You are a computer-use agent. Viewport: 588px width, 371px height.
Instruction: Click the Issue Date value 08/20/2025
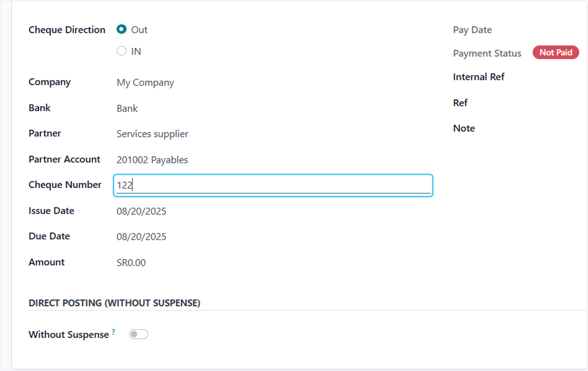coord(141,211)
